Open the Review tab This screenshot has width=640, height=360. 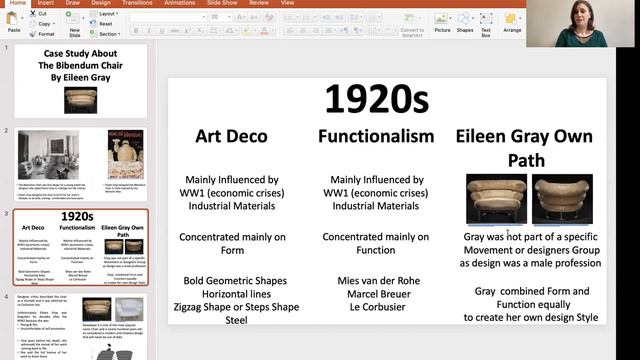click(259, 3)
